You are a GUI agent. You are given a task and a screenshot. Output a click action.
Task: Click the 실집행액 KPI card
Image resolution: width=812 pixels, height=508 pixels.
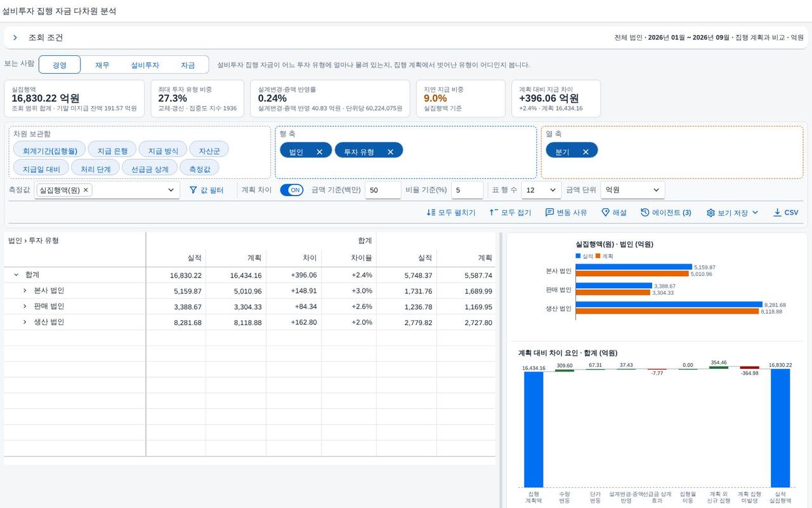click(74, 98)
